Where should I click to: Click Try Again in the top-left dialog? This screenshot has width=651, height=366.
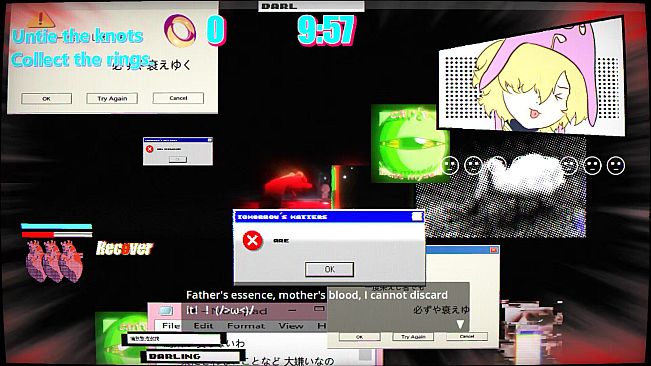112,98
